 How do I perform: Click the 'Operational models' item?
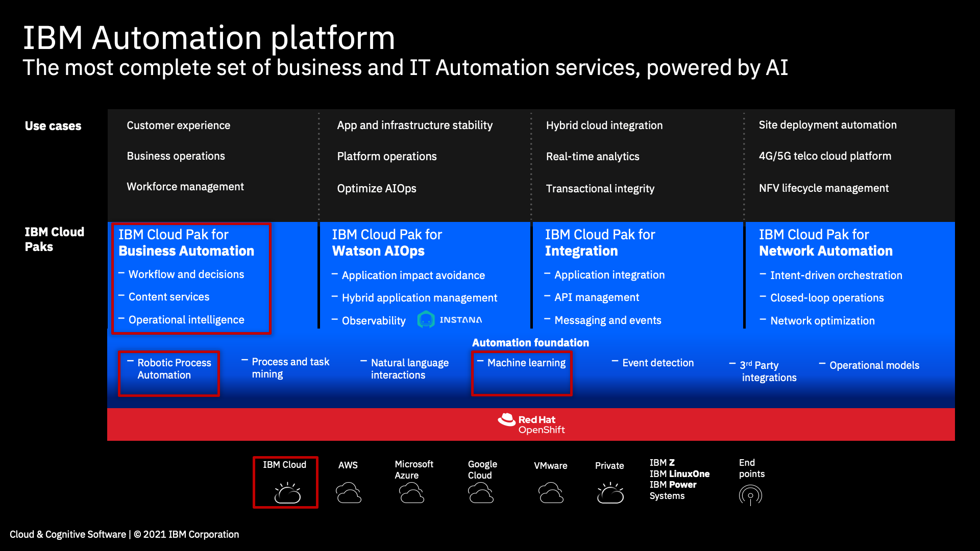pyautogui.click(x=874, y=365)
